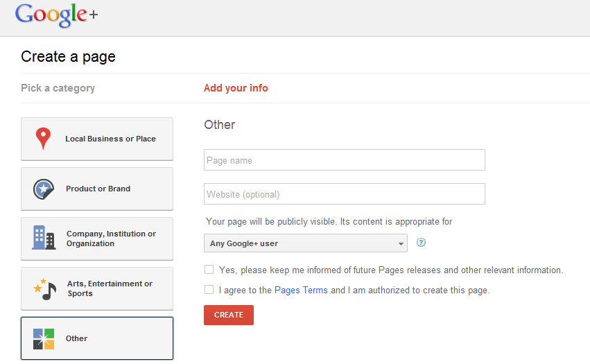Click the Create a page heading
The height and width of the screenshot is (364, 590).
tap(68, 57)
